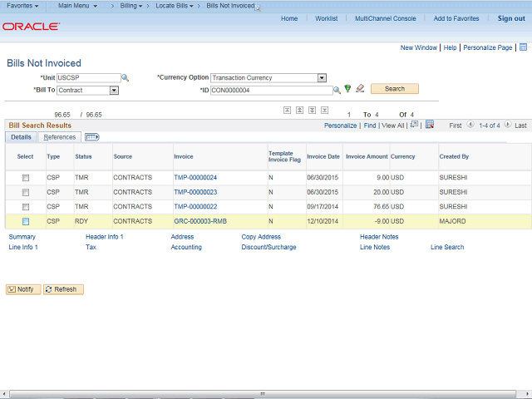Click the eraser clear-criteria icon
Screen dimensions: 532x399
pos(360,89)
